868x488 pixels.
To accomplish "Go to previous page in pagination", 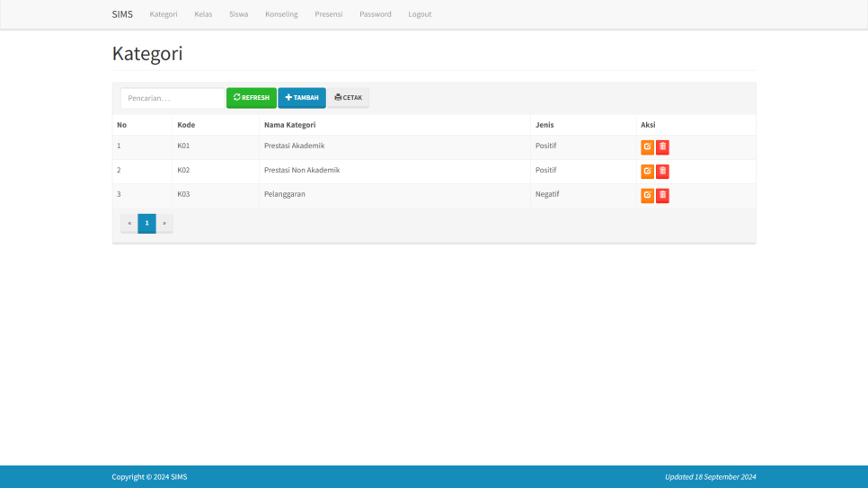I will pyautogui.click(x=129, y=223).
